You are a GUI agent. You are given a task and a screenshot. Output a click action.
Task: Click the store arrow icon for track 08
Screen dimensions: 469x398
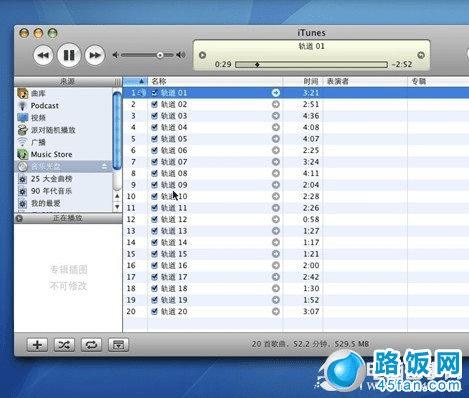click(276, 173)
